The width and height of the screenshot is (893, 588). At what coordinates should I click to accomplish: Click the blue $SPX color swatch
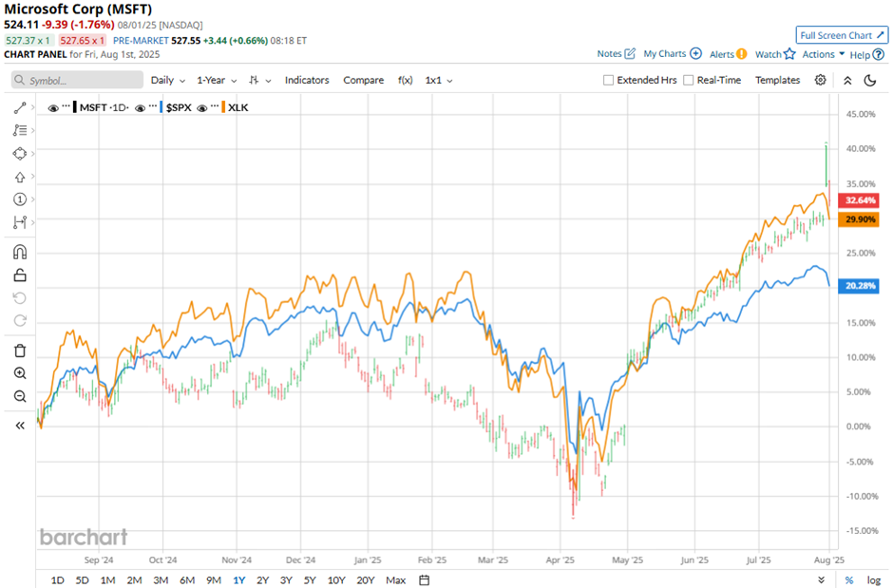tap(161, 107)
